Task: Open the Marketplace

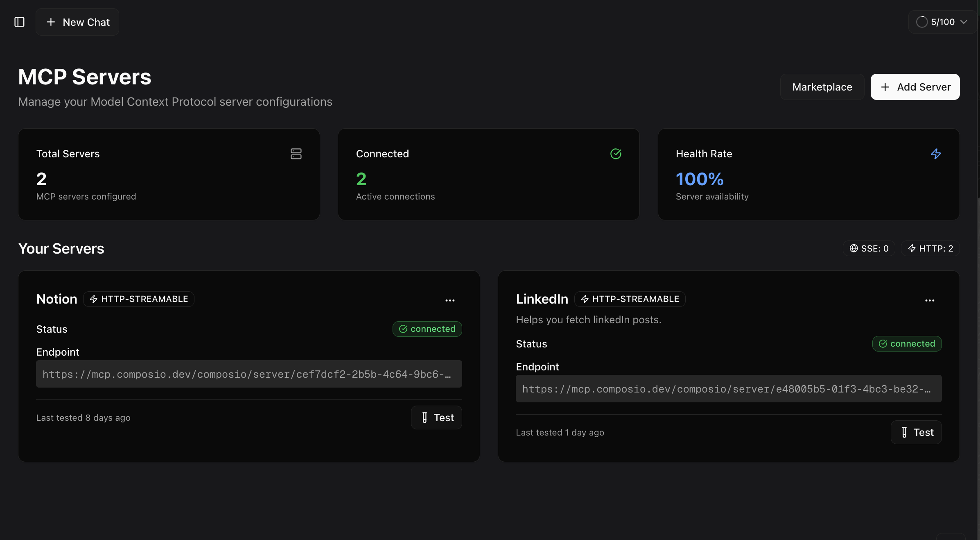Action: coord(822,87)
